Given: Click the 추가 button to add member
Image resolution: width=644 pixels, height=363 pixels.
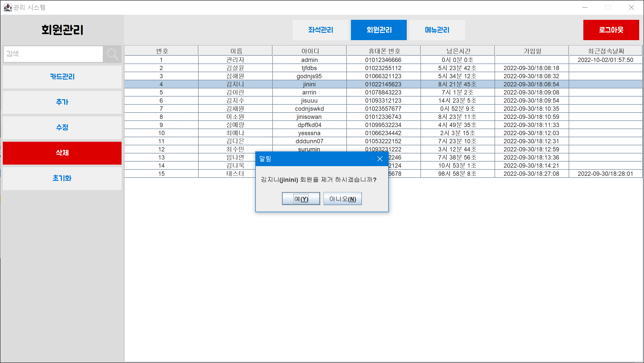Looking at the screenshot, I should click(62, 102).
